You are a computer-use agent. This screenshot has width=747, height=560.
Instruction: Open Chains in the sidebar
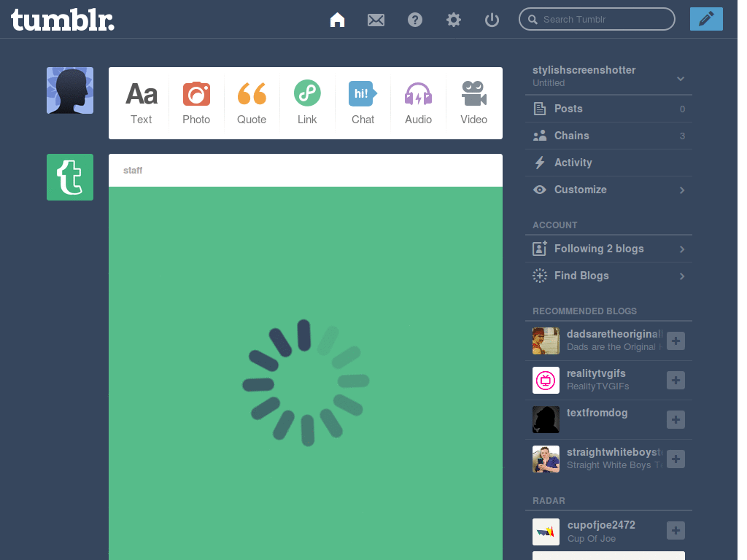click(x=608, y=136)
